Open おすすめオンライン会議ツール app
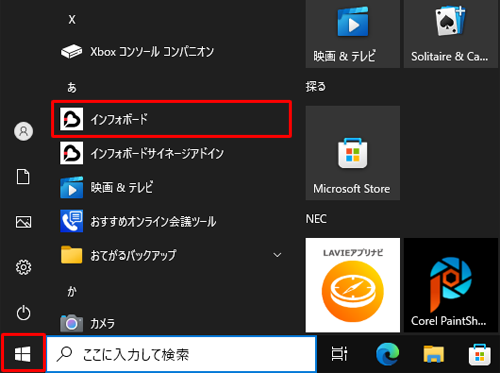Image resolution: width=500 pixels, height=373 pixels. point(171,221)
